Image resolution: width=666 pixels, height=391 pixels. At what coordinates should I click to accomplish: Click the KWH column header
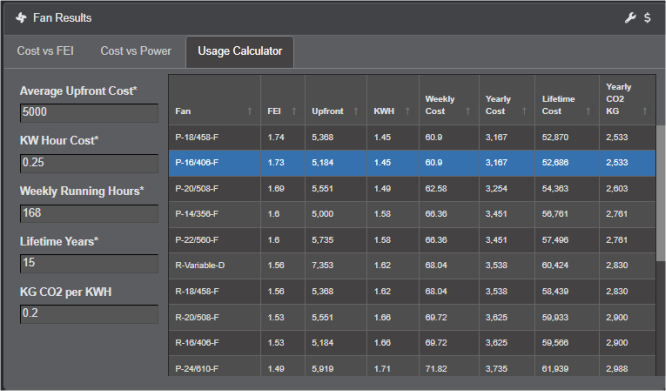point(393,100)
